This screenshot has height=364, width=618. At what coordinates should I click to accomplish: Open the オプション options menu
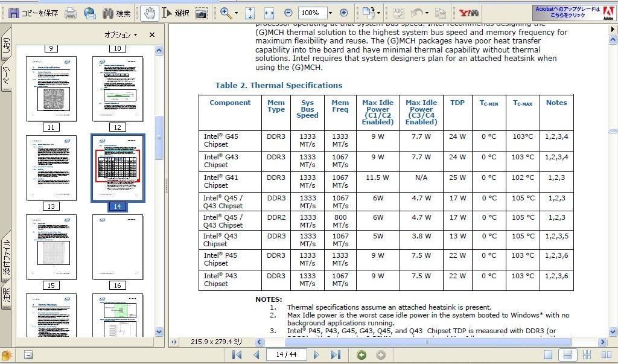[x=121, y=34]
